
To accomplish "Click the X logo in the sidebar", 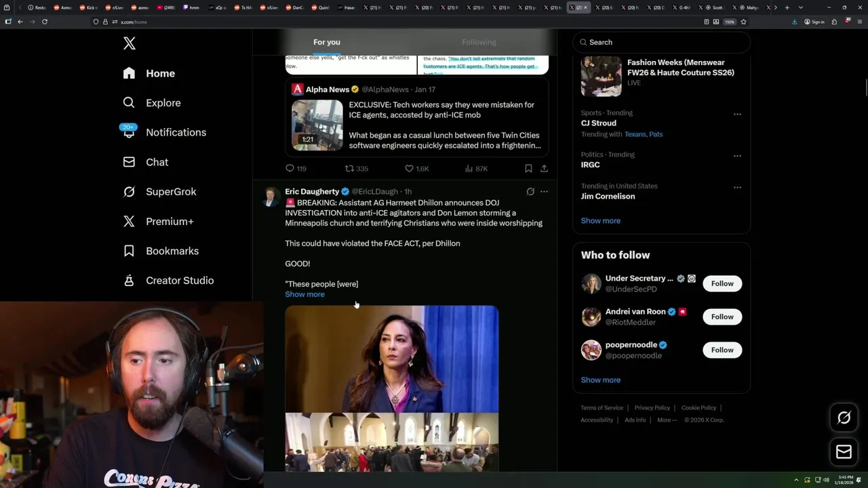I will (x=130, y=43).
